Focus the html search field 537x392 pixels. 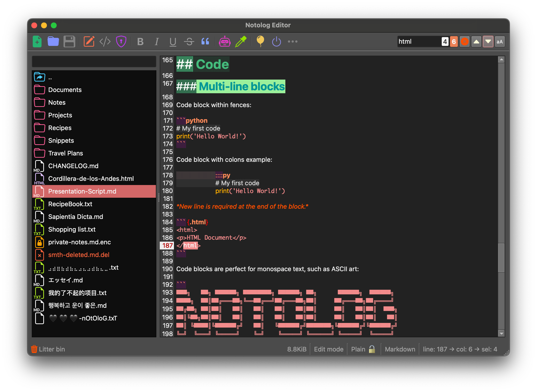[x=419, y=42]
